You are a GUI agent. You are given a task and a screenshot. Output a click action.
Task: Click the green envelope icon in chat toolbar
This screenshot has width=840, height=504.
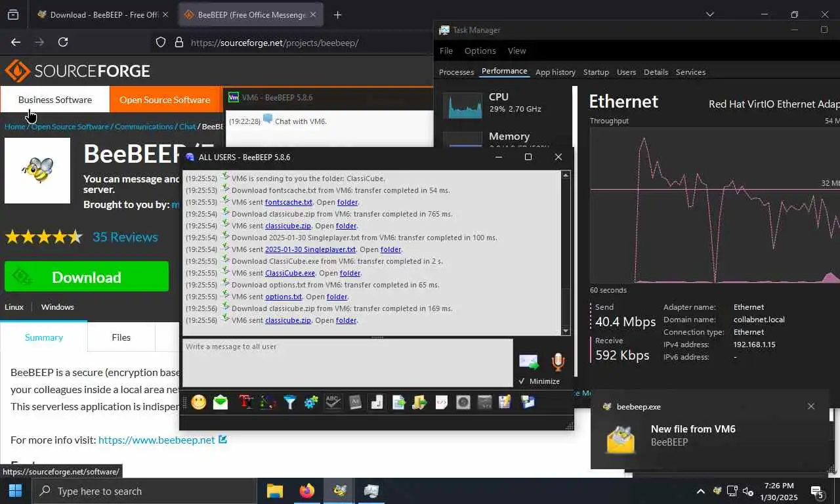[220, 402]
